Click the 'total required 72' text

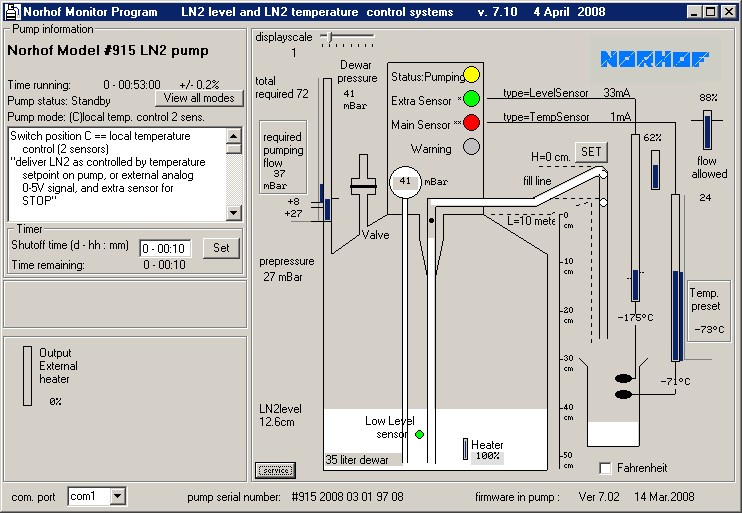(282, 88)
